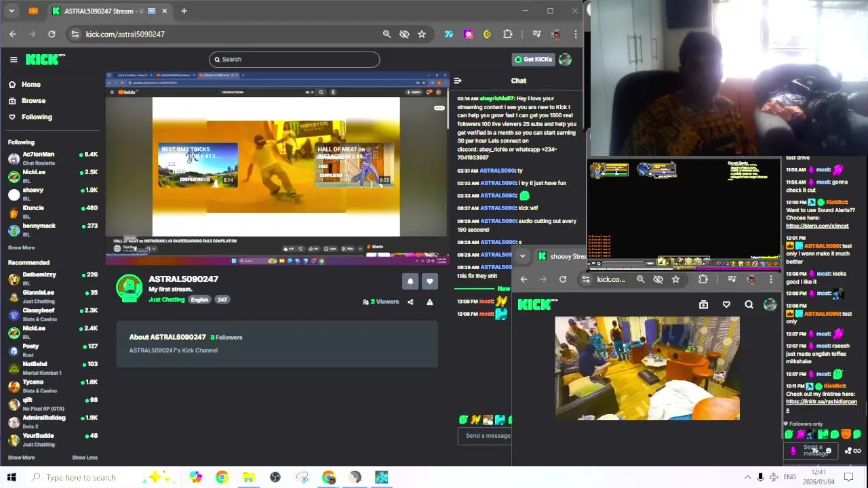Toggle the notification bell for ASTRAL5090247

coord(410,281)
